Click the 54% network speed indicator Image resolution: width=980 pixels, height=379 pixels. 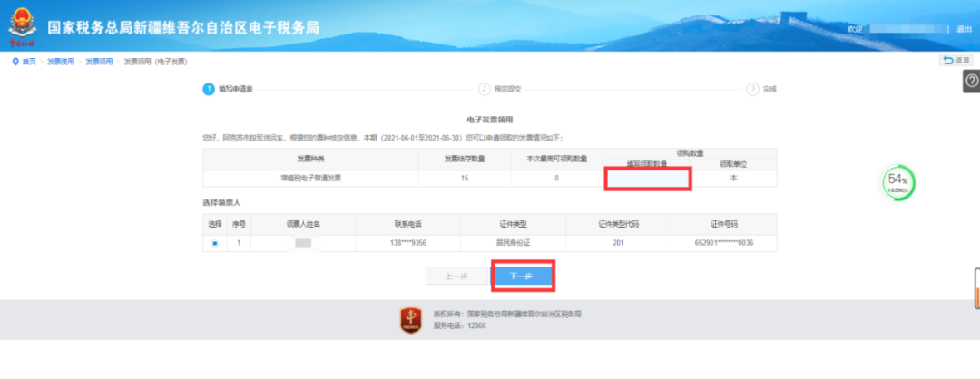point(898,183)
